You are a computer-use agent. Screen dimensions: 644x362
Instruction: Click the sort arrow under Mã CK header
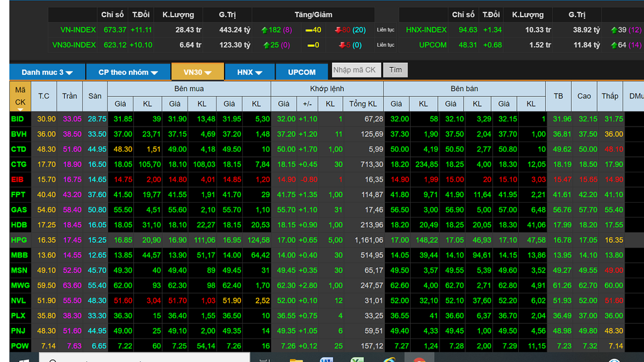(x=20, y=110)
